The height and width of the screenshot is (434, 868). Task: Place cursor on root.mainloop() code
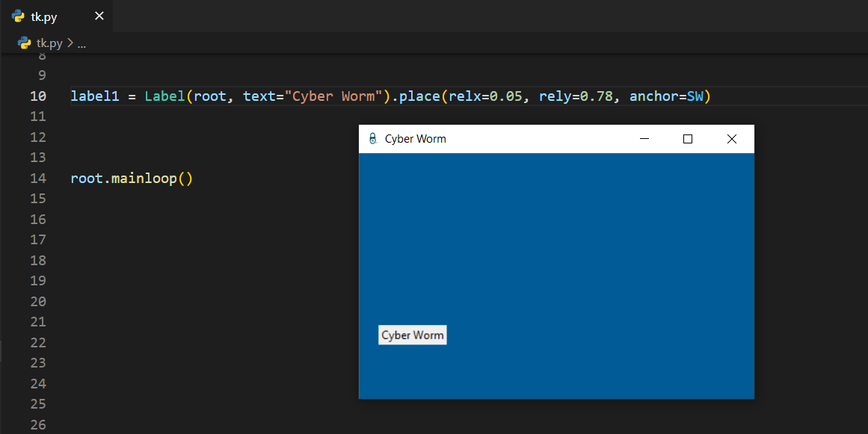(132, 179)
